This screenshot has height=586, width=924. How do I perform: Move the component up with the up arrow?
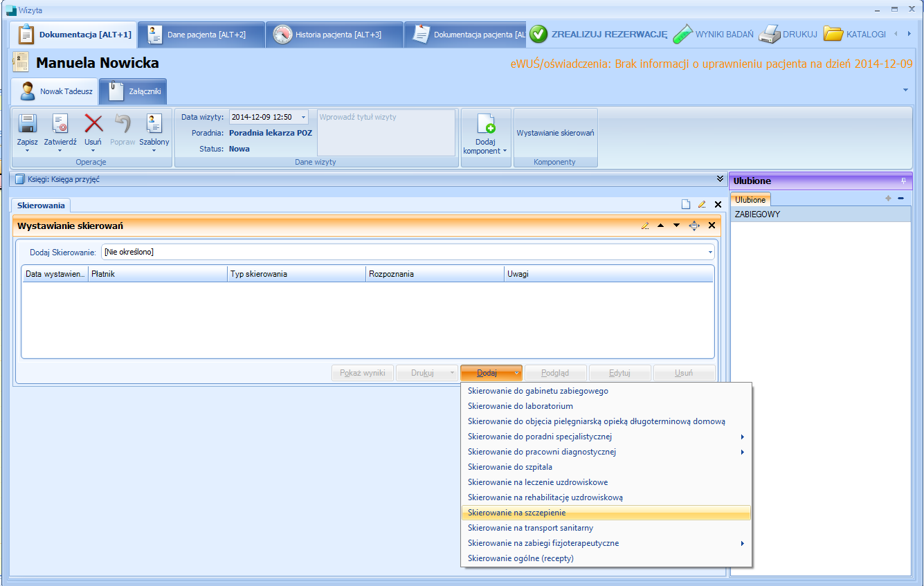coord(660,226)
